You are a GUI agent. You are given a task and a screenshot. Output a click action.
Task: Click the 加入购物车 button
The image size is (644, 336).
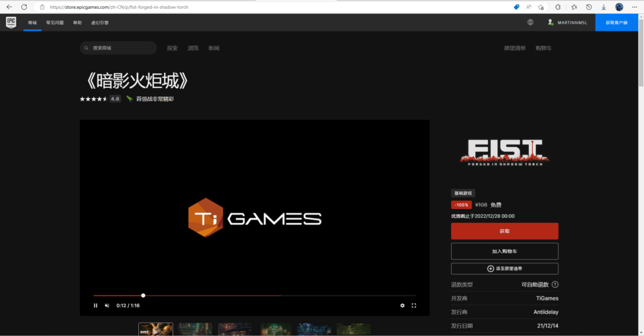click(x=504, y=251)
